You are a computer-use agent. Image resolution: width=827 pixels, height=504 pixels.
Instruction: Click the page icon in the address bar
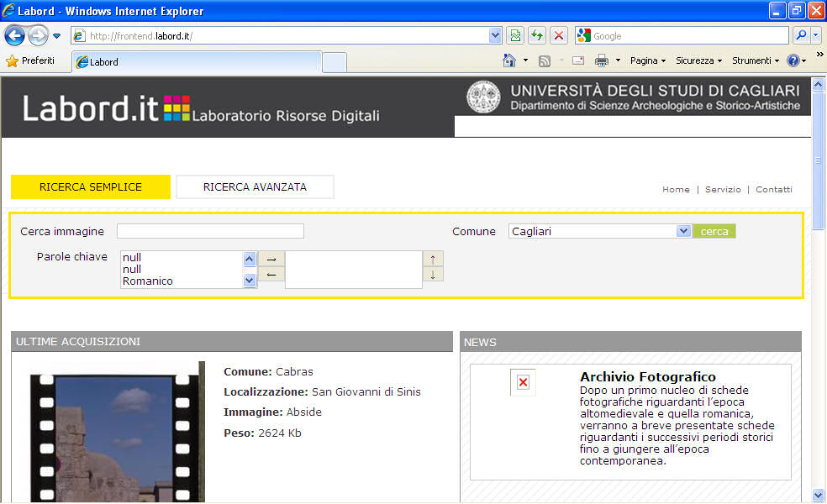click(x=79, y=36)
